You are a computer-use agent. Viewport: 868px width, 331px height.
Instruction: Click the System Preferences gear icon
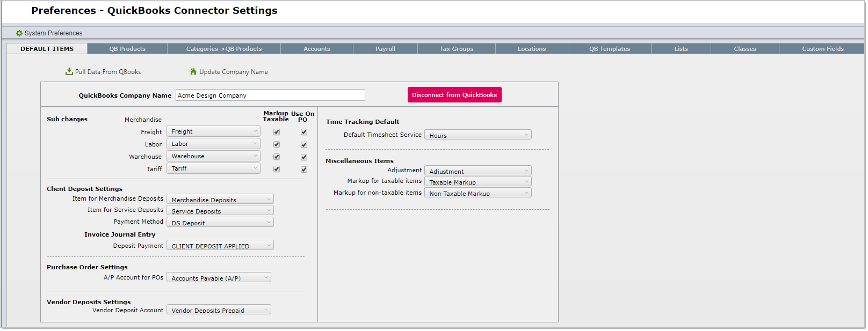[x=19, y=33]
